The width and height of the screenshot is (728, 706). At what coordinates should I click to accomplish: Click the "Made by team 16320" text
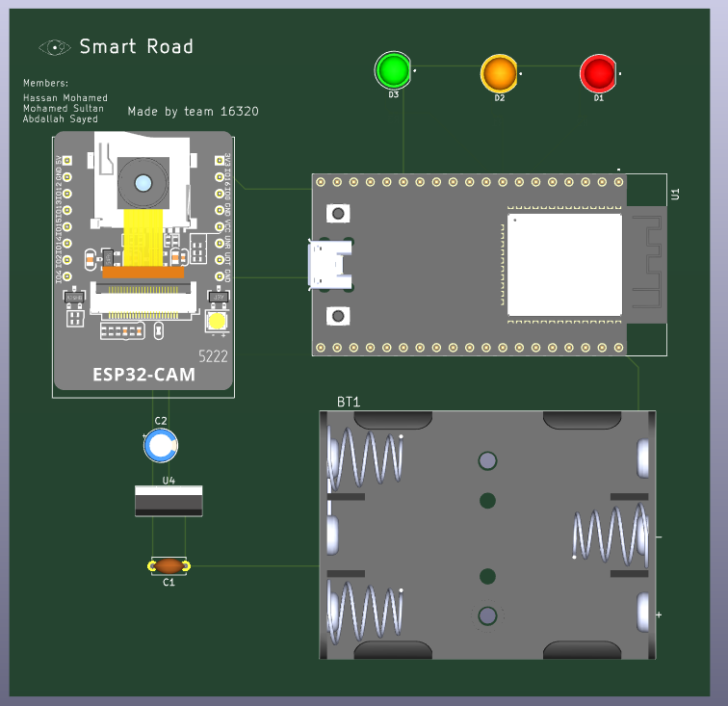pyautogui.click(x=193, y=112)
